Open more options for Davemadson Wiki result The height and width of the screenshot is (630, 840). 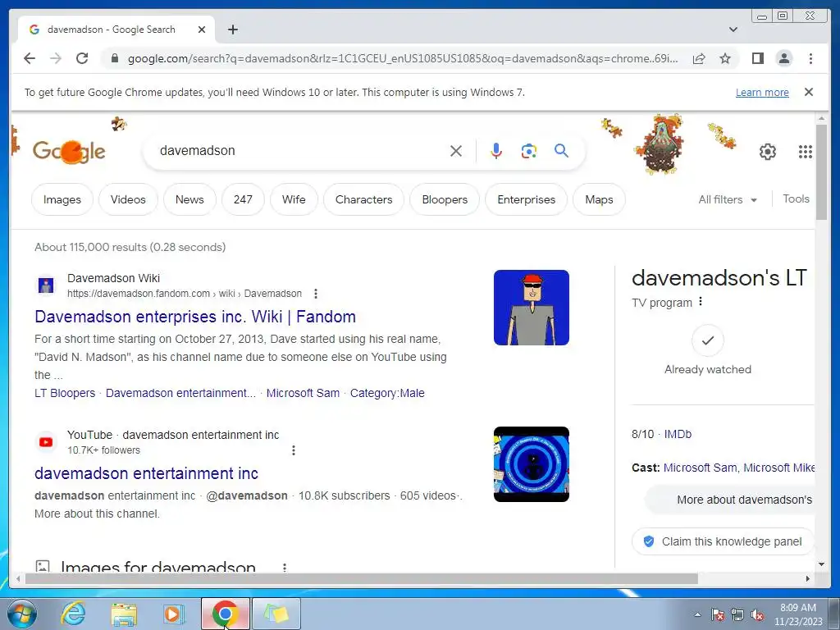316,294
